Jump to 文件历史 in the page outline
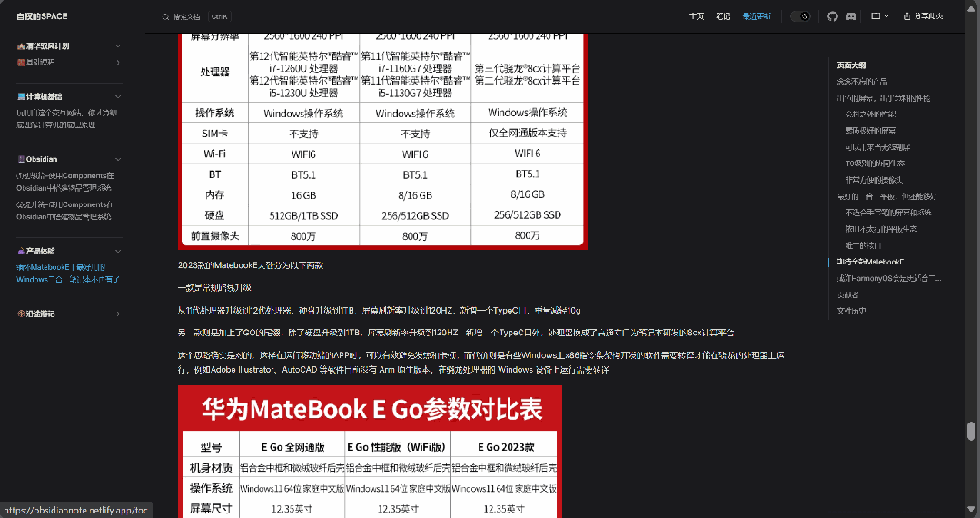Viewport: 980px width, 518px height. pyautogui.click(x=851, y=311)
